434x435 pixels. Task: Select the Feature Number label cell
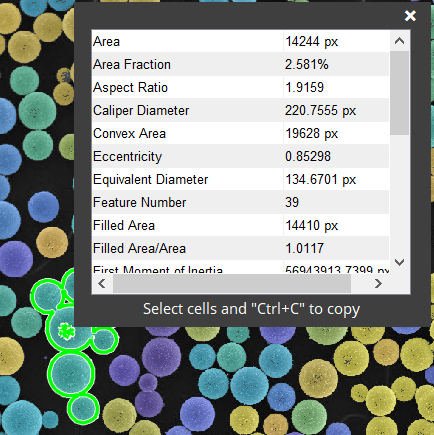pos(187,202)
